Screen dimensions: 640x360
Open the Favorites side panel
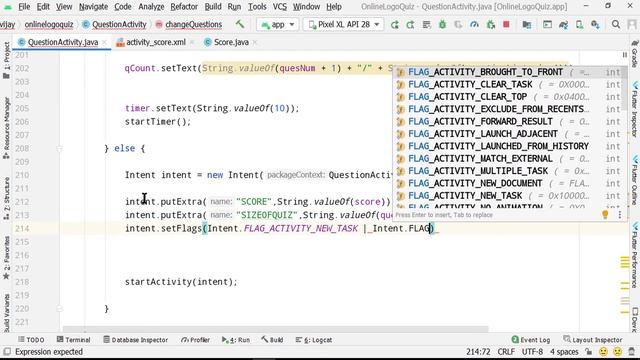click(7, 257)
